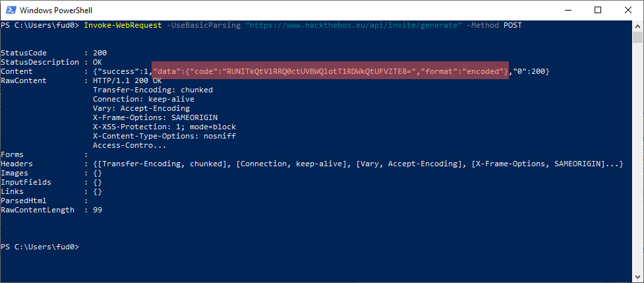The image size is (644, 283).
Task: Click the StatusCode value 200
Action: coord(100,52)
